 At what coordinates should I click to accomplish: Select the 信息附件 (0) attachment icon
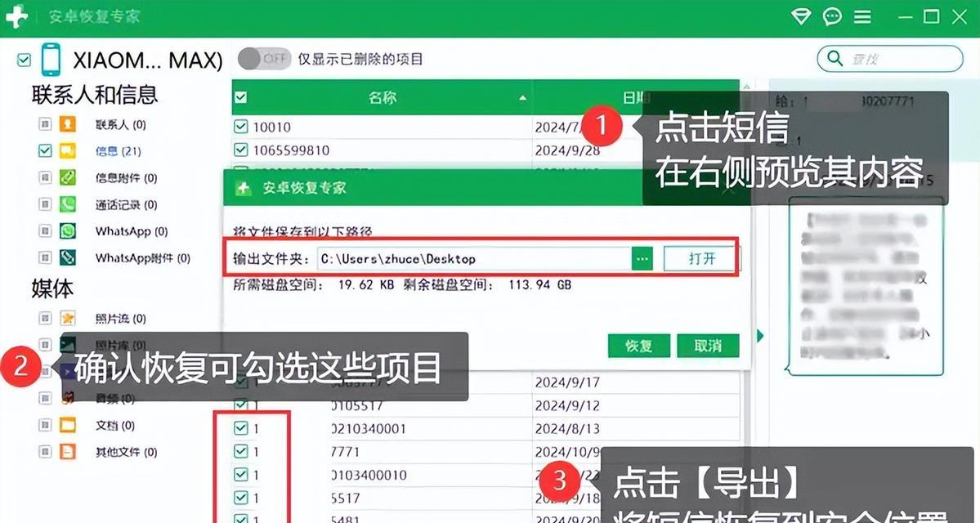(x=68, y=177)
